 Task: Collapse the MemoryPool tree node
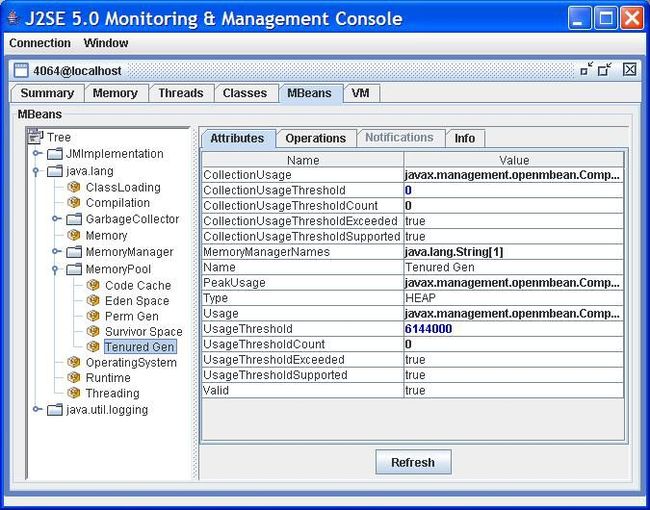coord(56,270)
